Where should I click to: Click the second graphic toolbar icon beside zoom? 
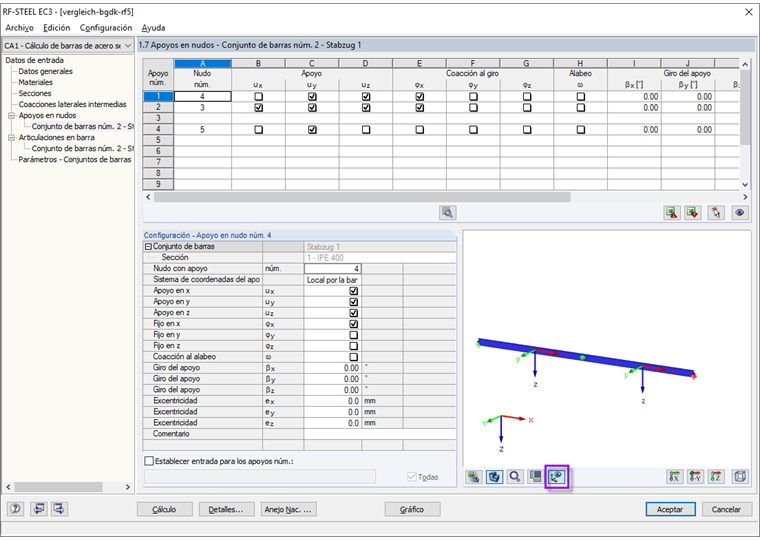[494, 477]
